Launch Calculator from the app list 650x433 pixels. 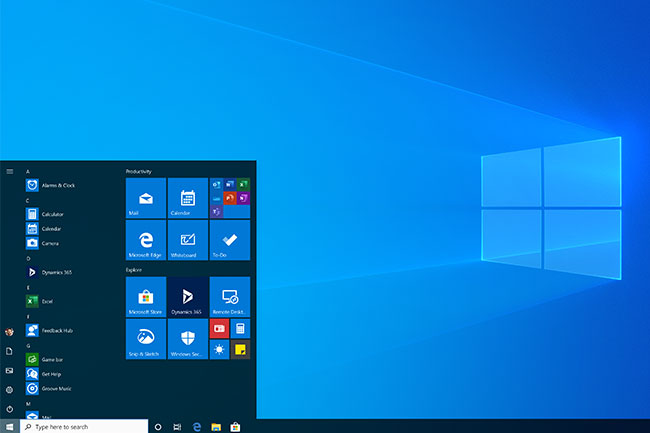(45, 214)
